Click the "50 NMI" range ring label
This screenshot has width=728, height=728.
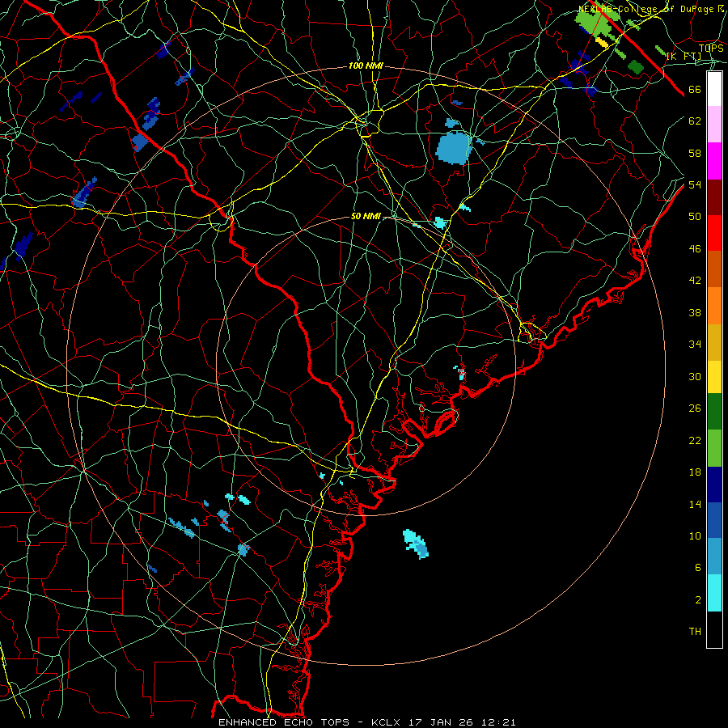[x=366, y=216]
